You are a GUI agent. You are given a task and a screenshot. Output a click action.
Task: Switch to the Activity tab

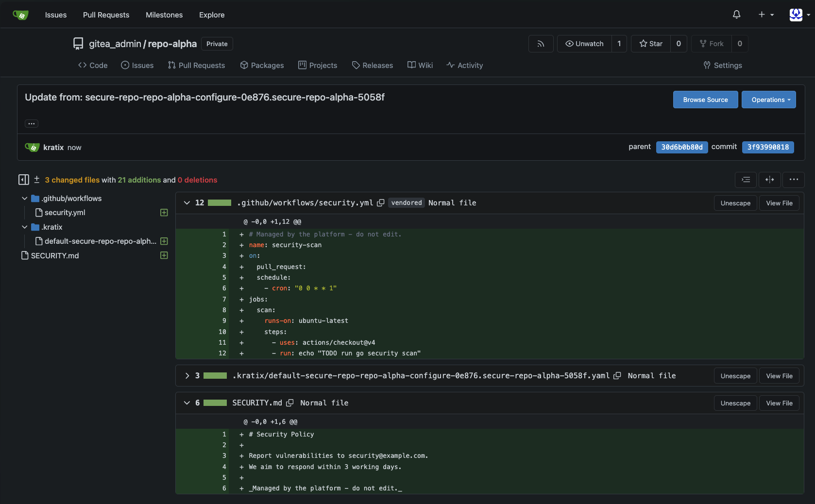click(465, 65)
